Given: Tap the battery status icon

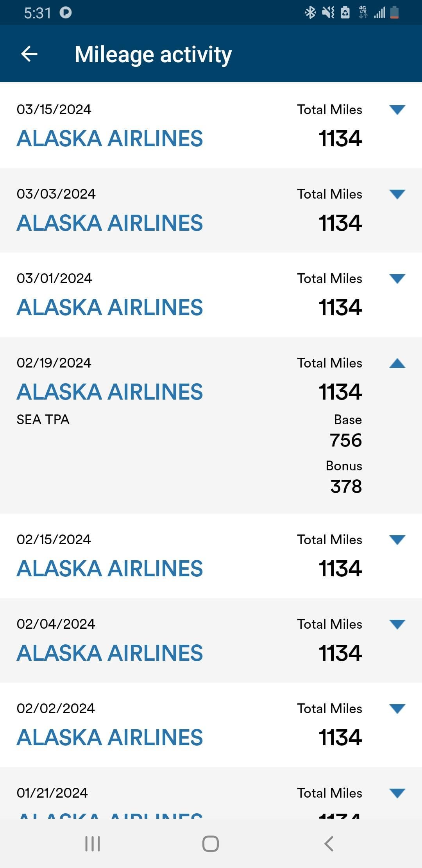Looking at the screenshot, I should click(x=395, y=13).
